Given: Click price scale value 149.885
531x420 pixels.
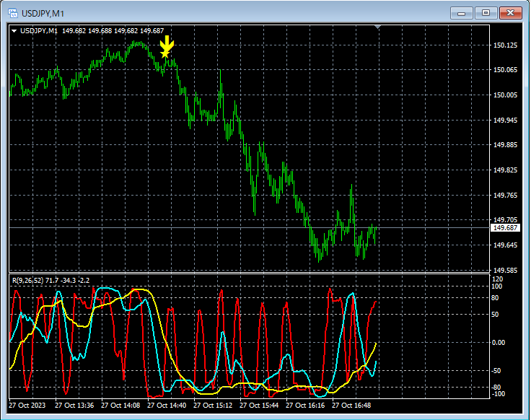Looking at the screenshot, I should pyautogui.click(x=505, y=145).
